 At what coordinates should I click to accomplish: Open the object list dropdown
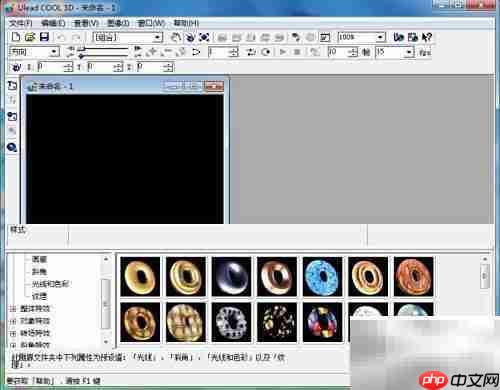coord(128,37)
